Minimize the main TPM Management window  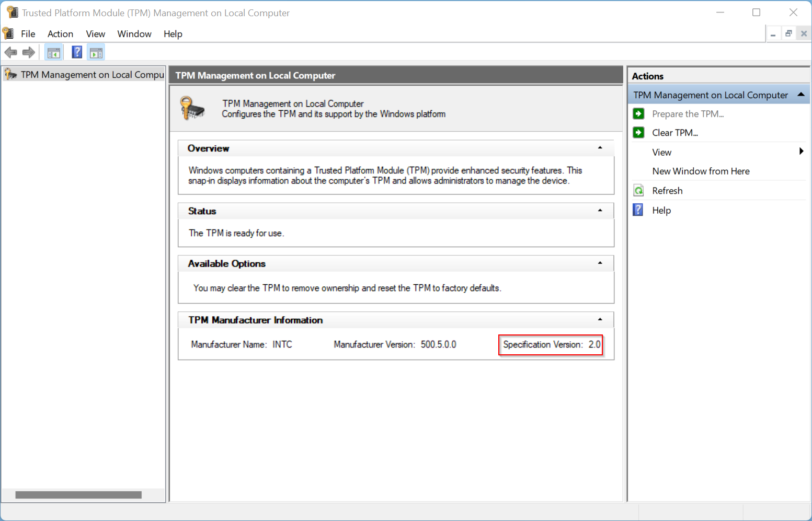tap(720, 13)
